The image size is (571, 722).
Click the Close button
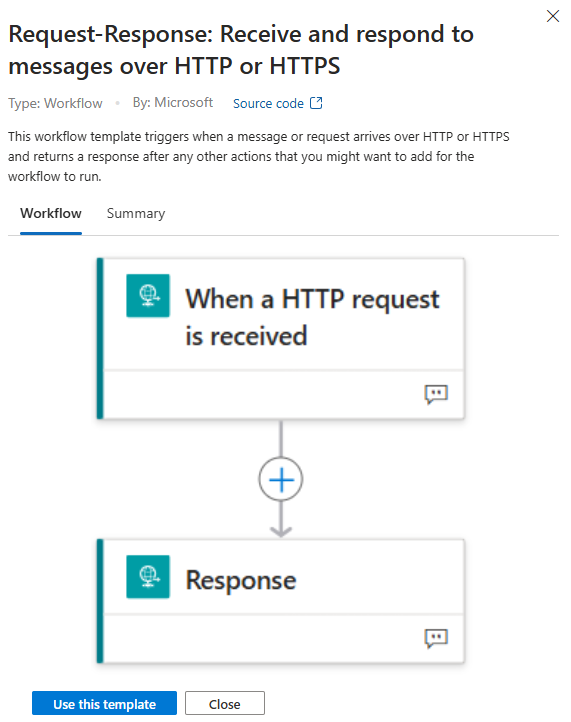pos(225,704)
